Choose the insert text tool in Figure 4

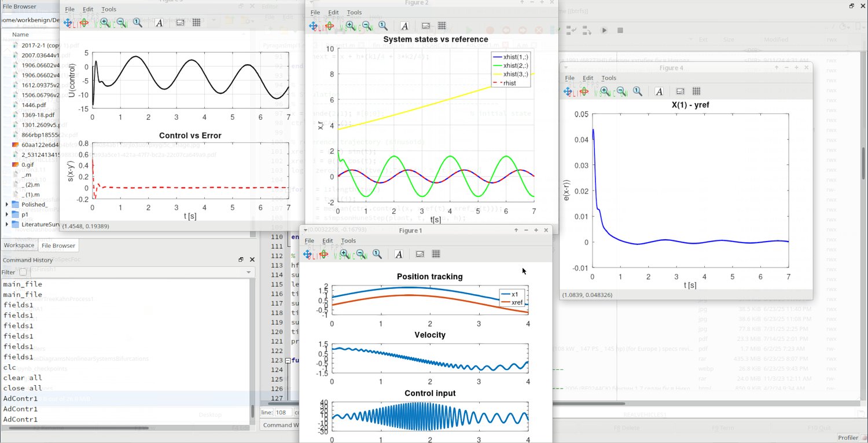click(x=659, y=91)
